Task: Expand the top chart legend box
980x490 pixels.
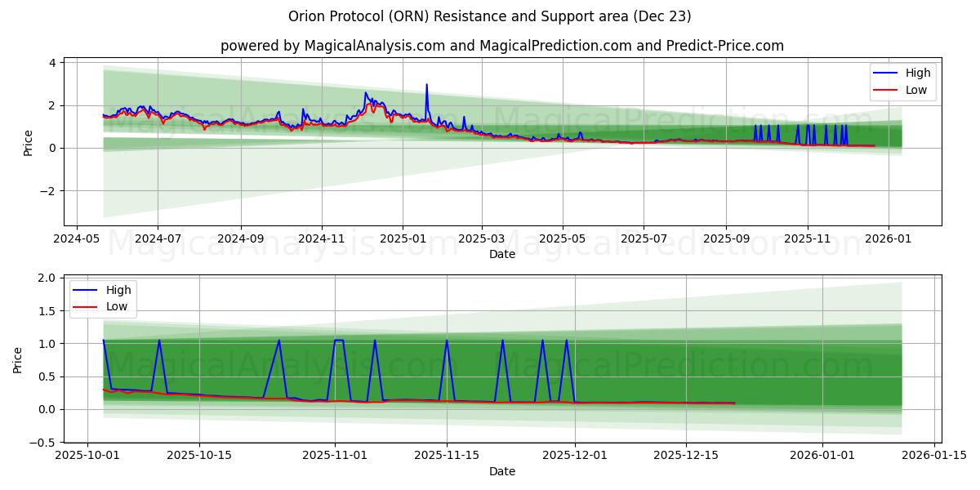Action: (903, 81)
